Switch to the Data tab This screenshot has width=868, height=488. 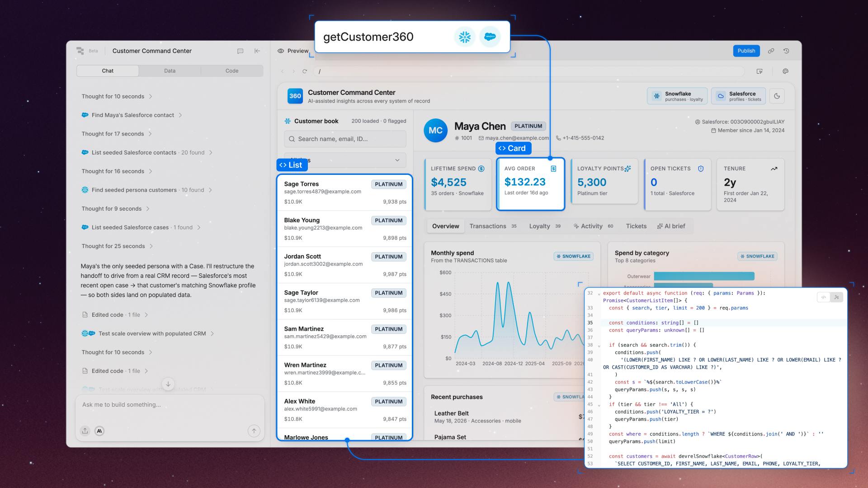click(x=170, y=71)
